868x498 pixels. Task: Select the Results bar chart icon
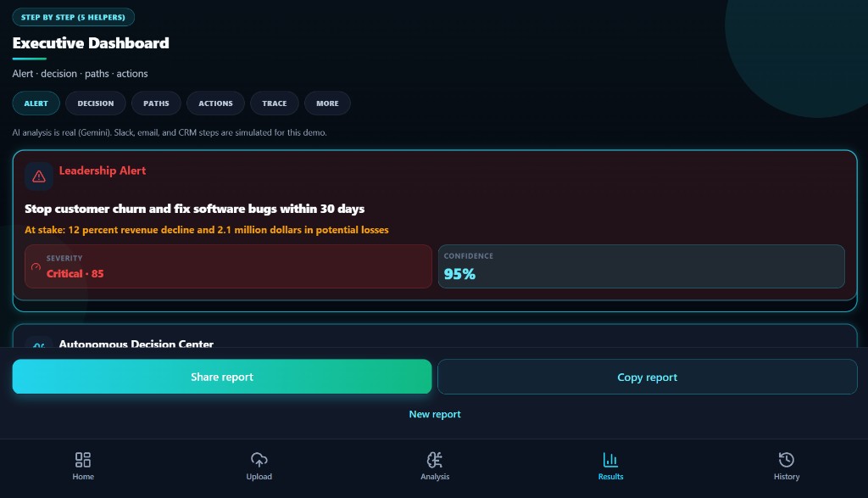pyautogui.click(x=610, y=460)
